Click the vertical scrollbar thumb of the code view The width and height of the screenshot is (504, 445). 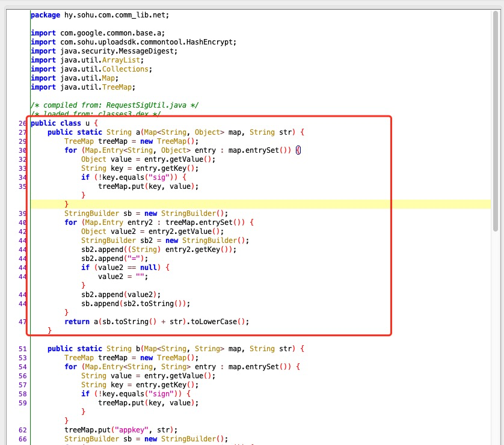click(496, 121)
